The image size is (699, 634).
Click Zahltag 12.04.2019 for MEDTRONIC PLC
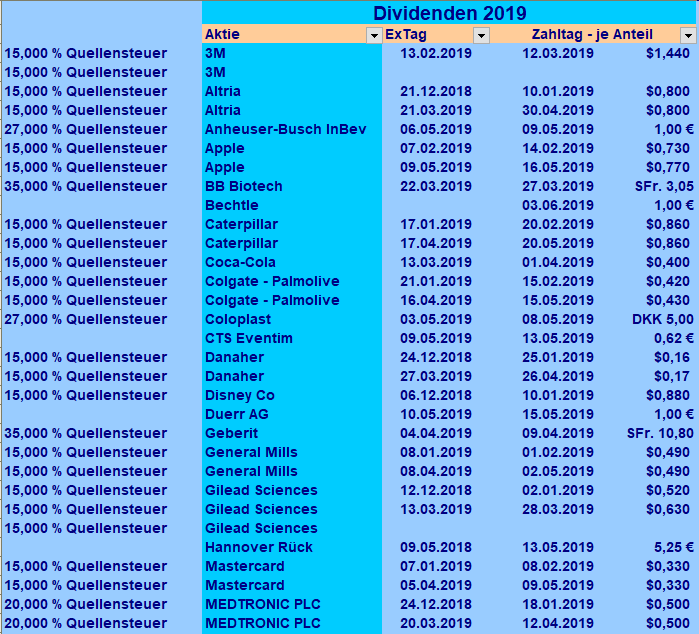pyautogui.click(x=558, y=623)
